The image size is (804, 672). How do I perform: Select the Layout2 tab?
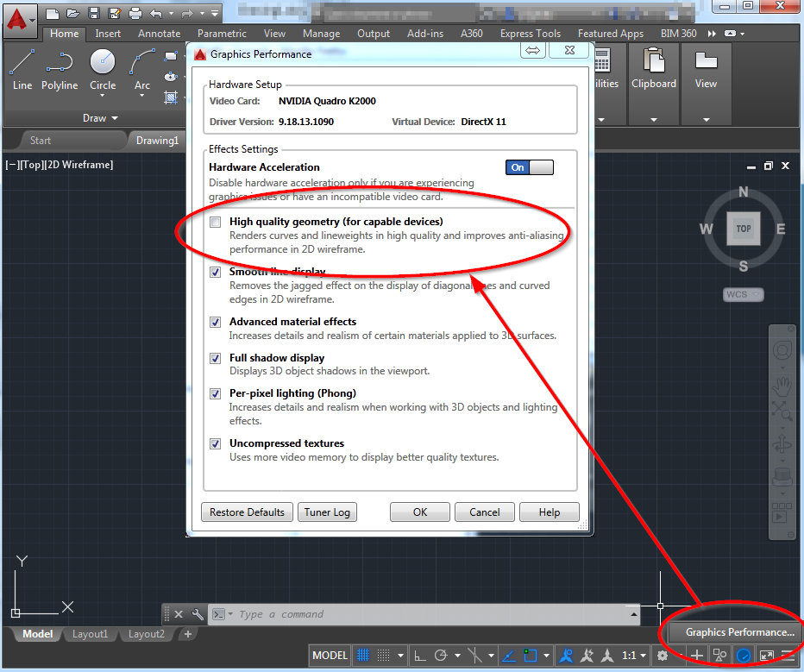(146, 633)
